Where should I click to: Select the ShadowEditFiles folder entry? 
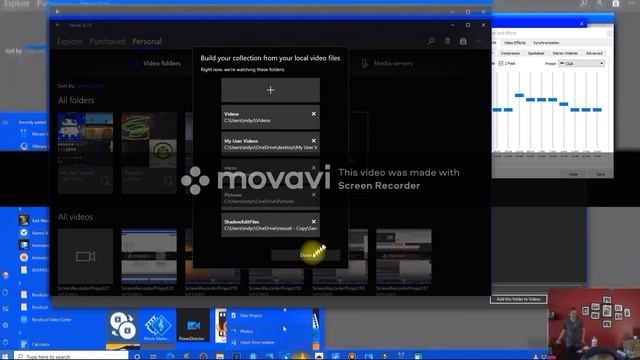point(270,225)
